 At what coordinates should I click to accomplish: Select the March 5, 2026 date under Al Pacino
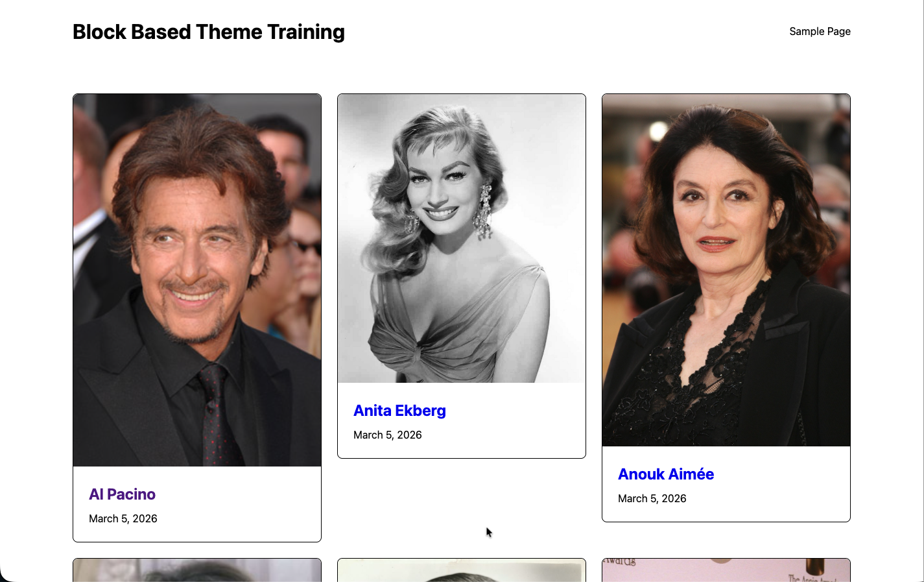click(123, 518)
